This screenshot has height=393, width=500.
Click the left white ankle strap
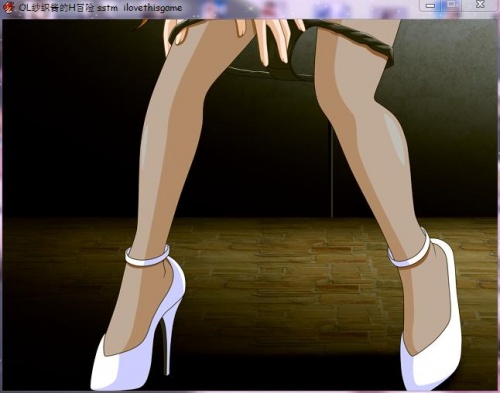tap(147, 256)
